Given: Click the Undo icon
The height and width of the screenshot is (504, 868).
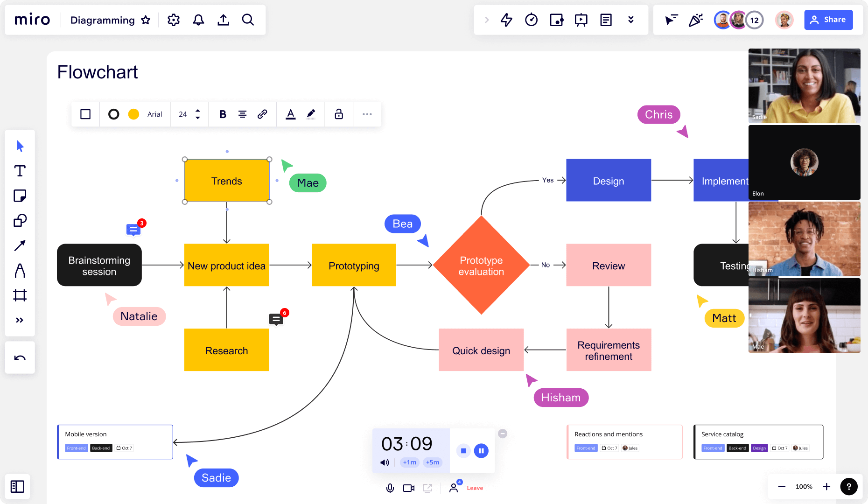Looking at the screenshot, I should click(20, 357).
